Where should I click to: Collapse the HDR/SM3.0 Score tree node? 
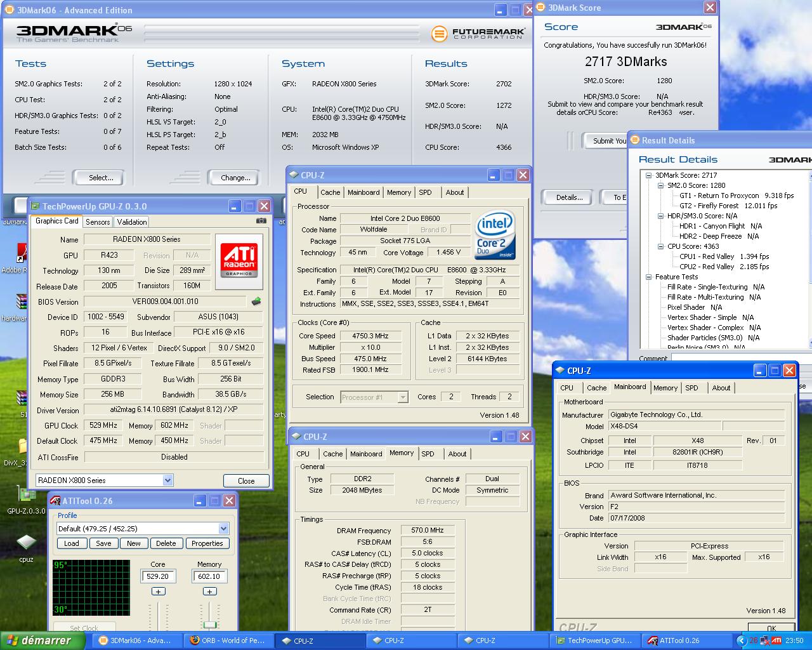(660, 216)
